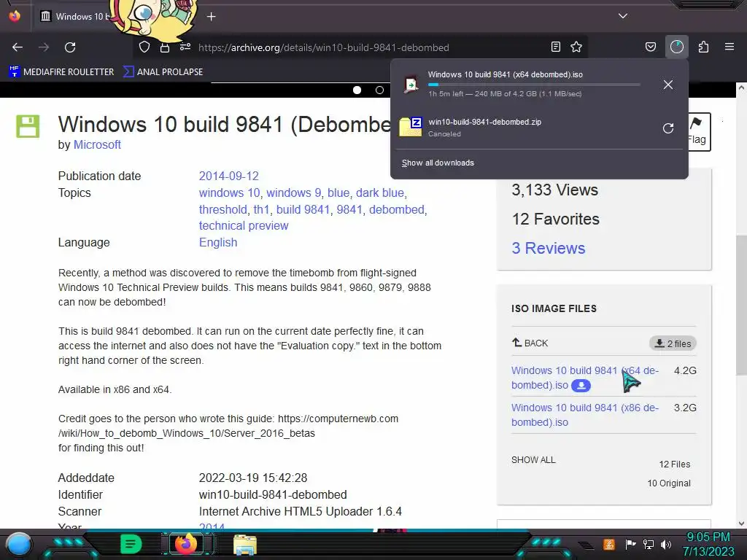747x560 pixels.
Task: Click the green floppy disk software icon
Action: (x=28, y=126)
